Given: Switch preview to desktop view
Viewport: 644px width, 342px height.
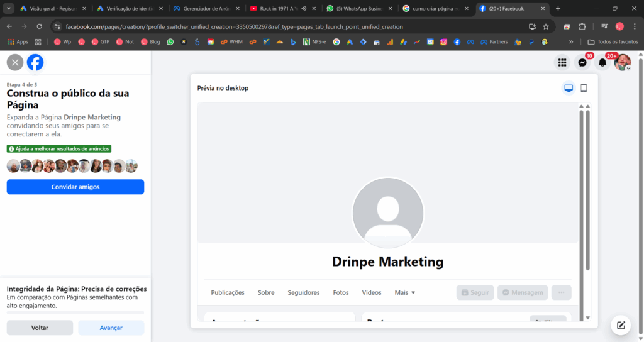Looking at the screenshot, I should pyautogui.click(x=569, y=88).
